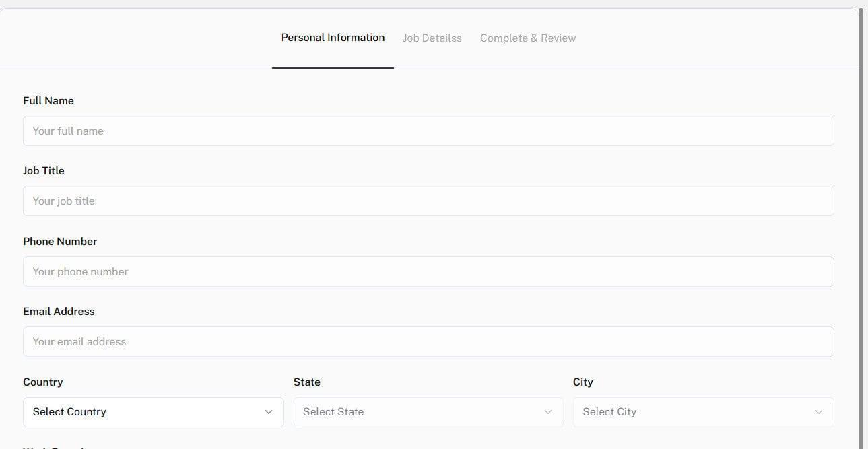Click into the Your job title field
868x449 pixels.
[x=428, y=201]
